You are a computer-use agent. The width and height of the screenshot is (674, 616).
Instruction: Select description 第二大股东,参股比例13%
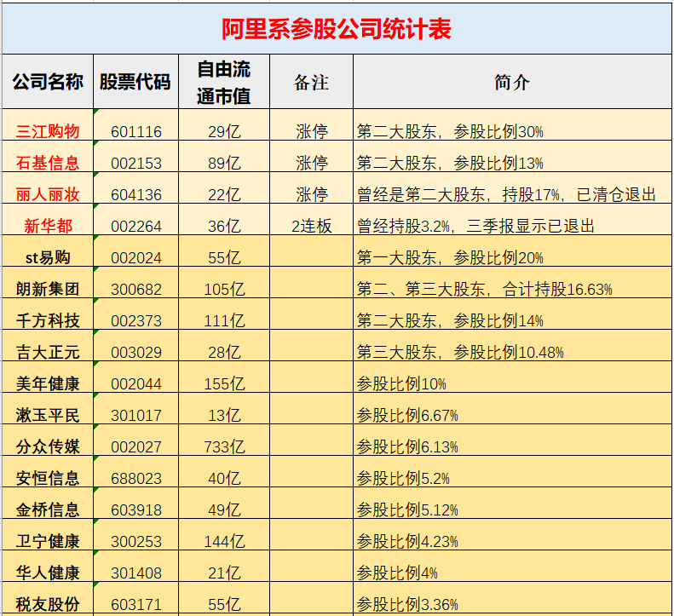point(512,156)
